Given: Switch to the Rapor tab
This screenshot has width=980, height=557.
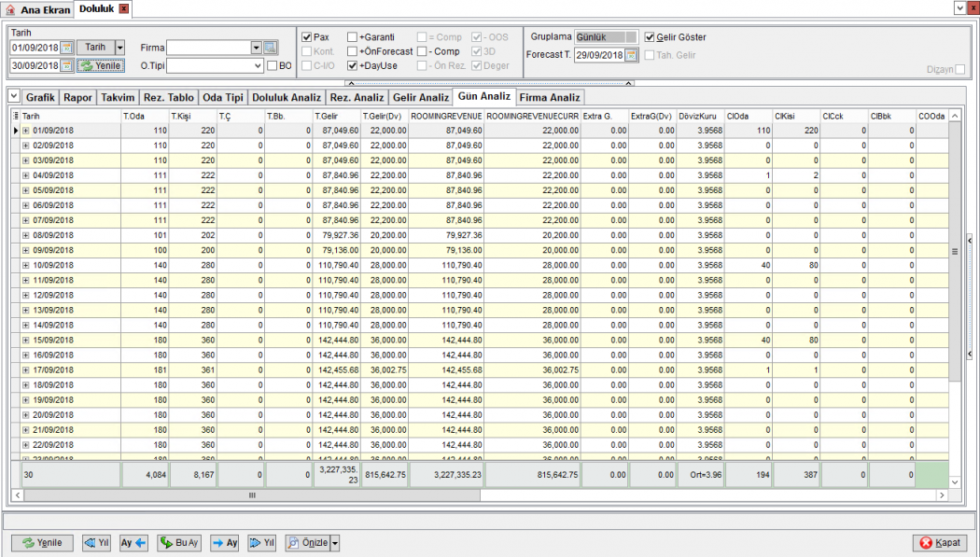Looking at the screenshot, I should click(78, 97).
